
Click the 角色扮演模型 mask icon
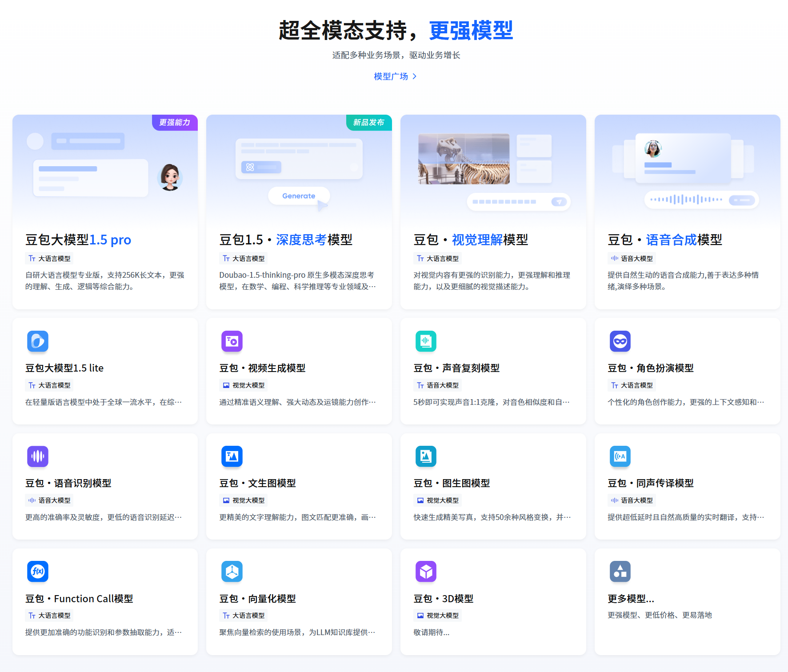(620, 341)
